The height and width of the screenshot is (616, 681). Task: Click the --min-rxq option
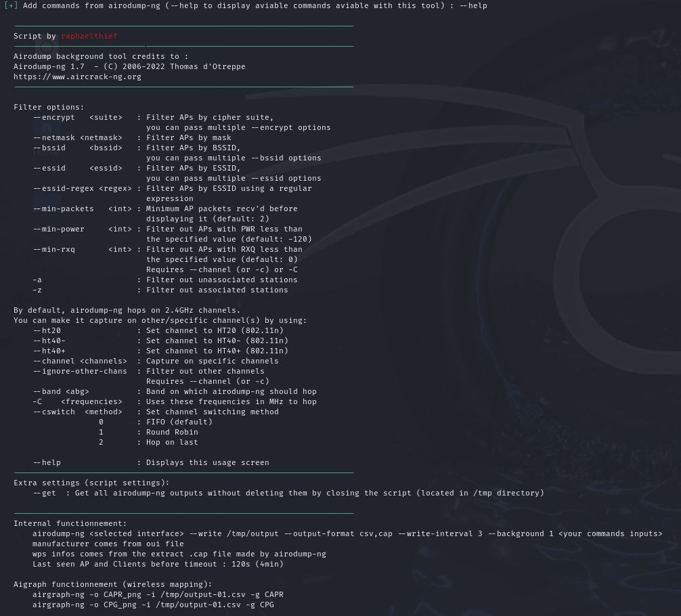pos(53,249)
